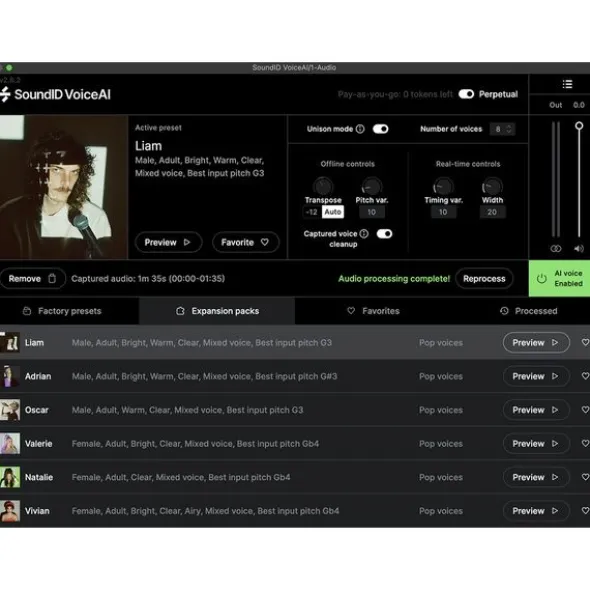Select the Liam row name in list
The image size is (590, 591).
click(x=34, y=343)
